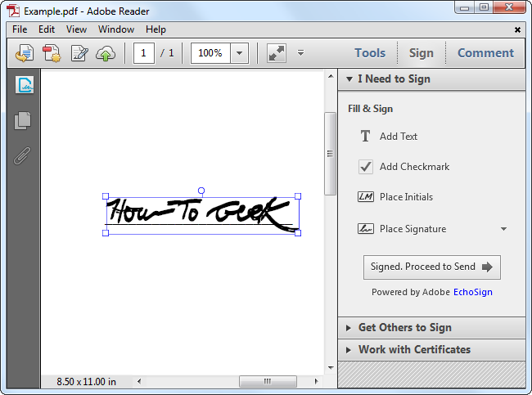Image resolution: width=532 pixels, height=395 pixels.
Task: Select the How-To Geek signature
Action: (x=201, y=214)
